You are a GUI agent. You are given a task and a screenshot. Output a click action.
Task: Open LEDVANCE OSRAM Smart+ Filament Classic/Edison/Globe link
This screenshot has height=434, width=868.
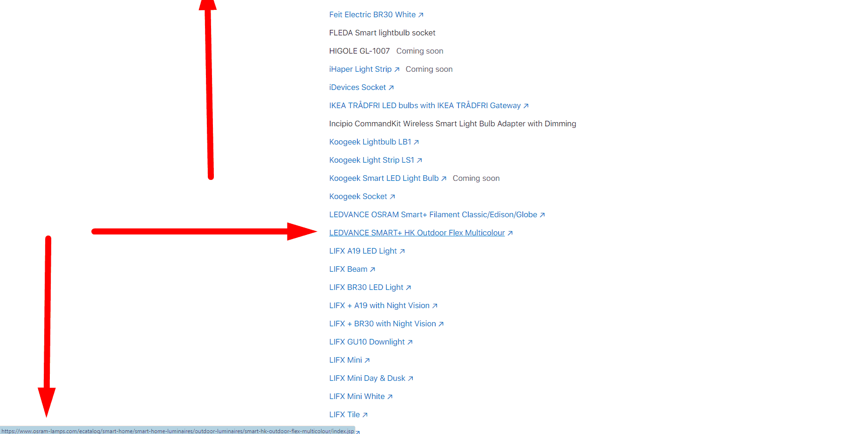pos(433,214)
